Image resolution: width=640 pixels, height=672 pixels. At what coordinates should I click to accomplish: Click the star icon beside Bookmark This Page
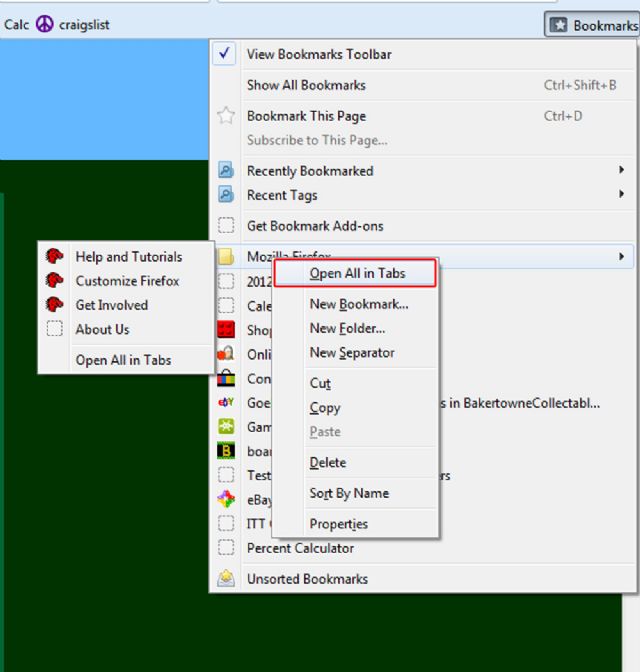click(226, 116)
